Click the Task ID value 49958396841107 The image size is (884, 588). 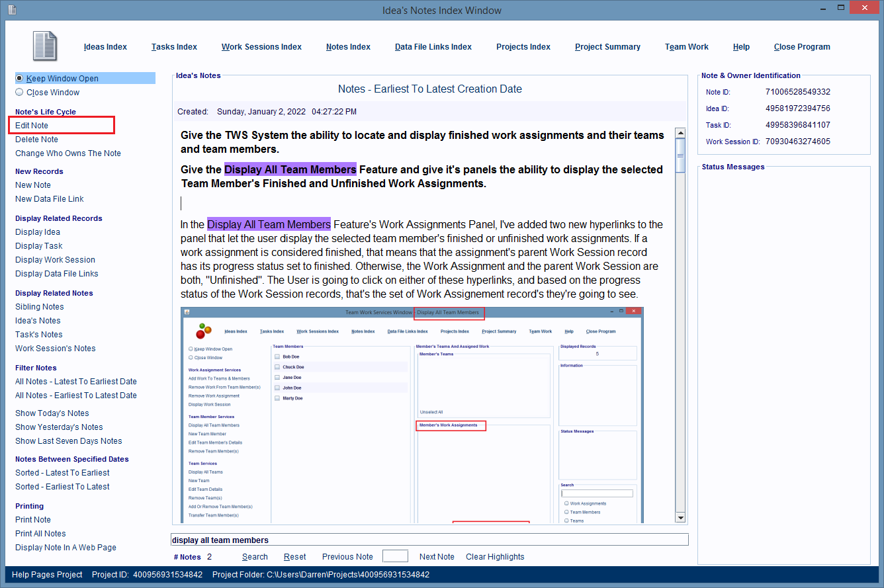pos(797,125)
